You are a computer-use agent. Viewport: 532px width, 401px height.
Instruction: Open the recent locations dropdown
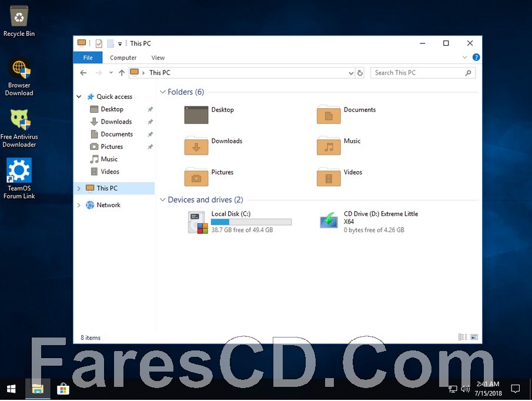click(x=111, y=72)
